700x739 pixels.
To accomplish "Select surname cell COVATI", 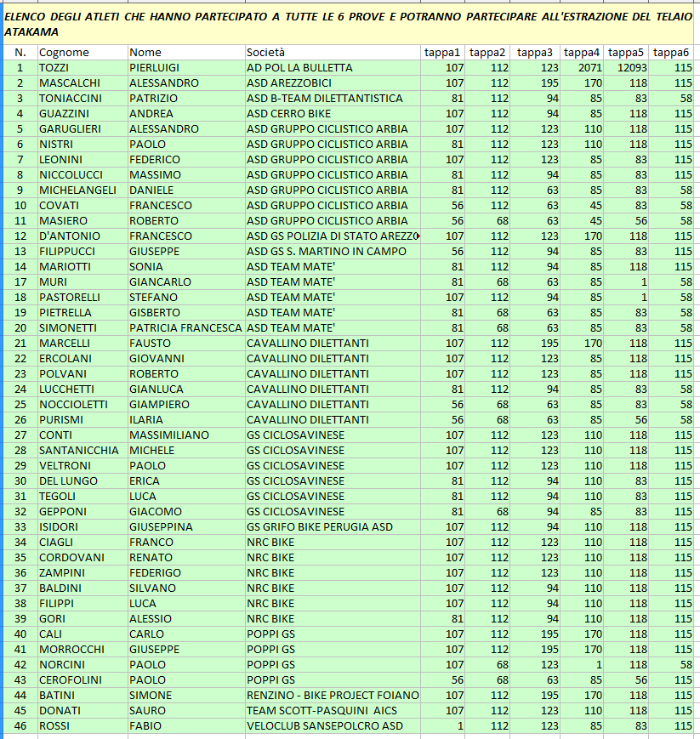I will [x=83, y=206].
